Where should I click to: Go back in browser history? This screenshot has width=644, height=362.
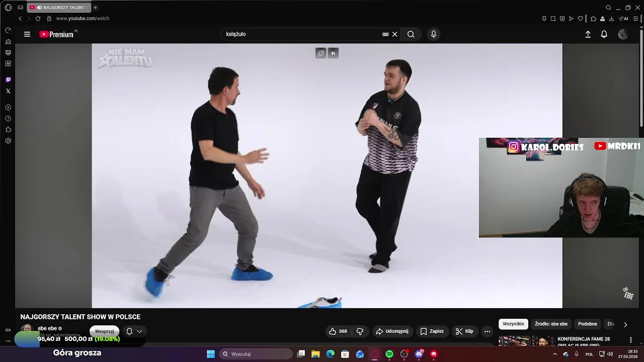coord(20,19)
